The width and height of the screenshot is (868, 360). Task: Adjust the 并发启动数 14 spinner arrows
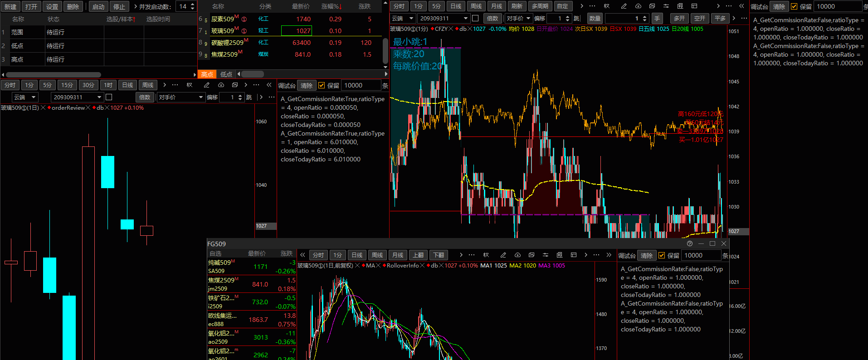coord(193,6)
